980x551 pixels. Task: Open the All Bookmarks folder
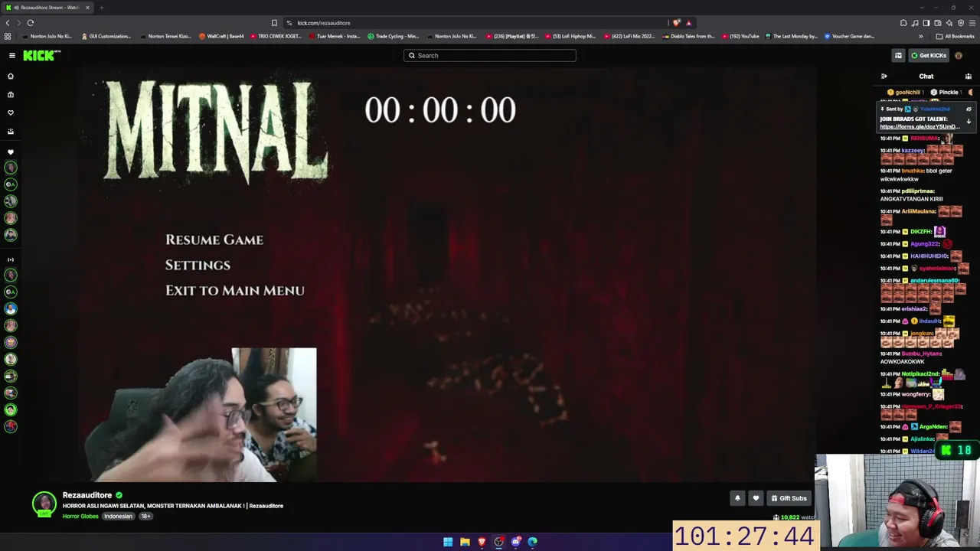[955, 36]
